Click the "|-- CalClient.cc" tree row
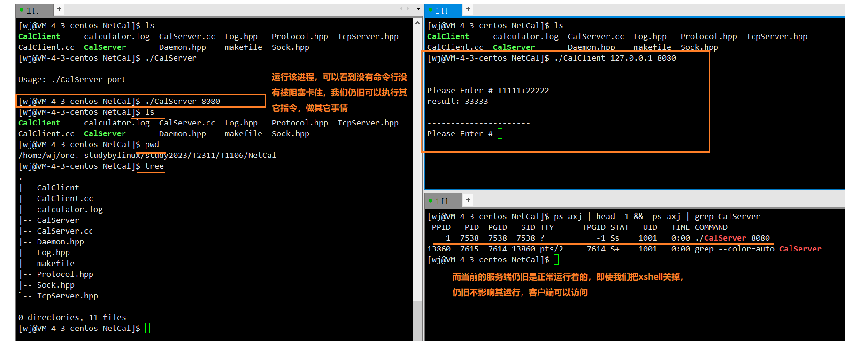The width and height of the screenshot is (868, 345). point(56,198)
